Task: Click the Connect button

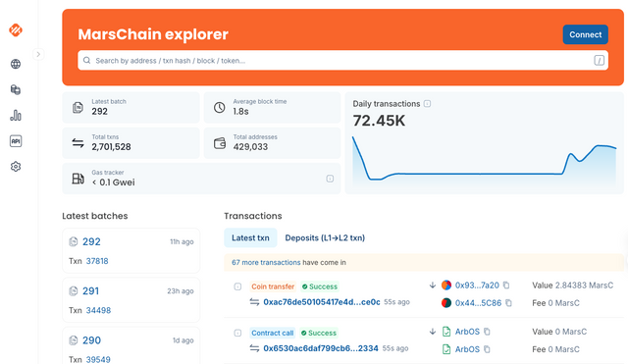Action: pos(585,34)
